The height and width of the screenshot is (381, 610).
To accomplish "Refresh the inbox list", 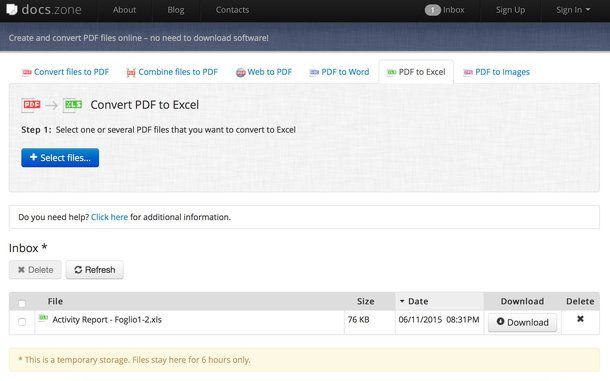I will pos(95,270).
